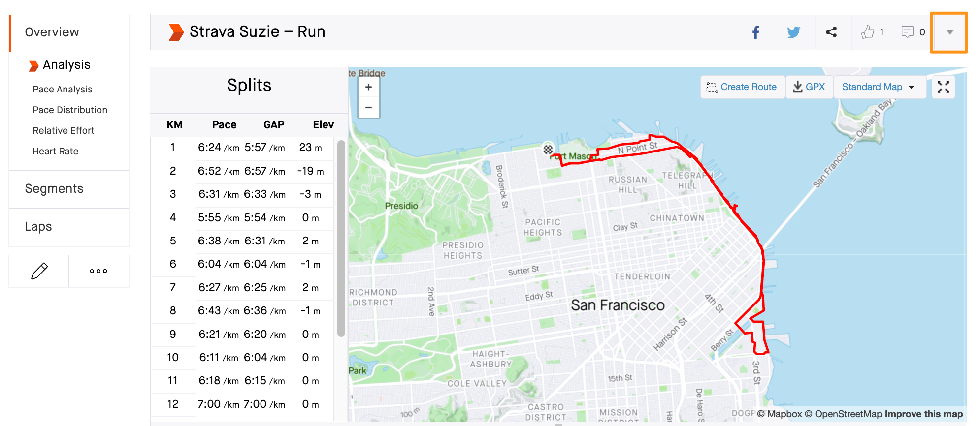
Task: Click the Create Route button
Action: (x=742, y=87)
